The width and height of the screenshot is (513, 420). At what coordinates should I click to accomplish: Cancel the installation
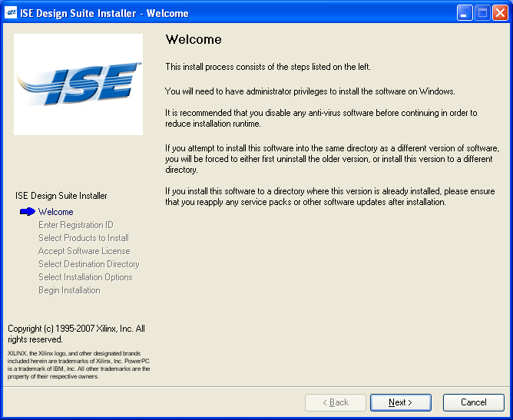[x=473, y=402]
